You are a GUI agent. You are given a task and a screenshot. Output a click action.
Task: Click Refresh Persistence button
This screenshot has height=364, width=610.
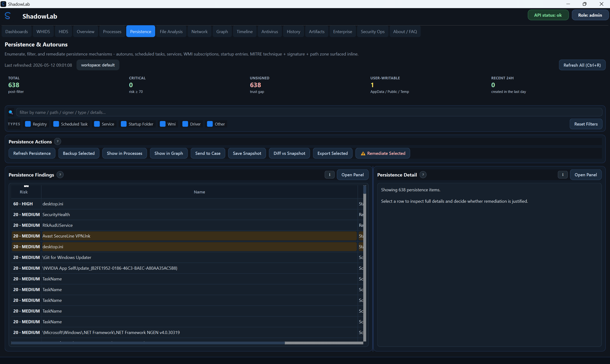click(32, 153)
